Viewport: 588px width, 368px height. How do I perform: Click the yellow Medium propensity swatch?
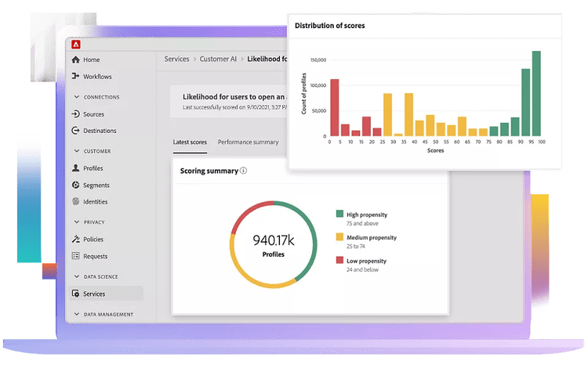[339, 236]
